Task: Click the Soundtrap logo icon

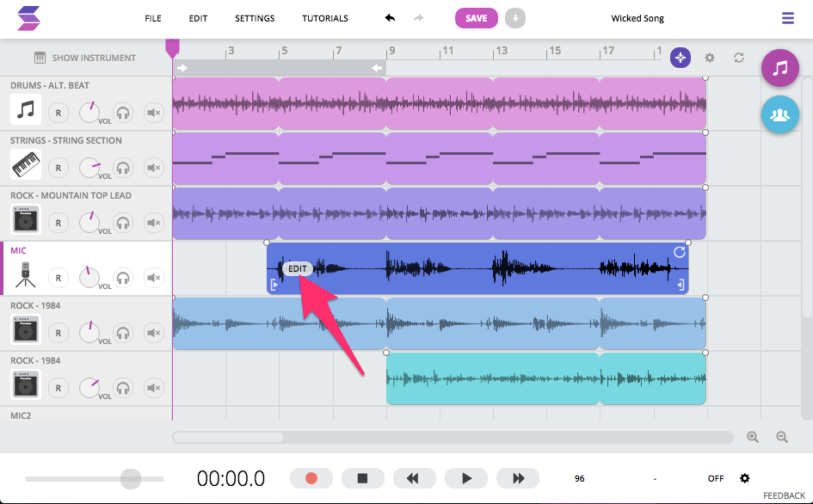Action: pos(28,18)
